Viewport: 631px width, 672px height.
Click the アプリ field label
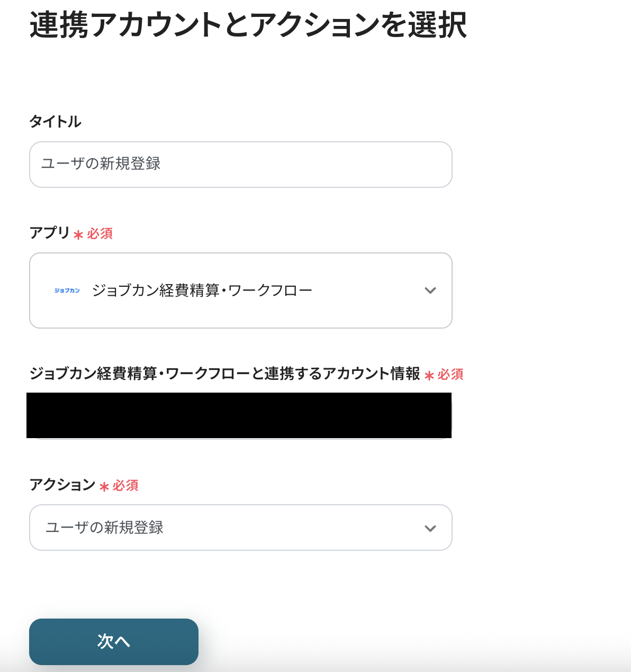(50, 233)
